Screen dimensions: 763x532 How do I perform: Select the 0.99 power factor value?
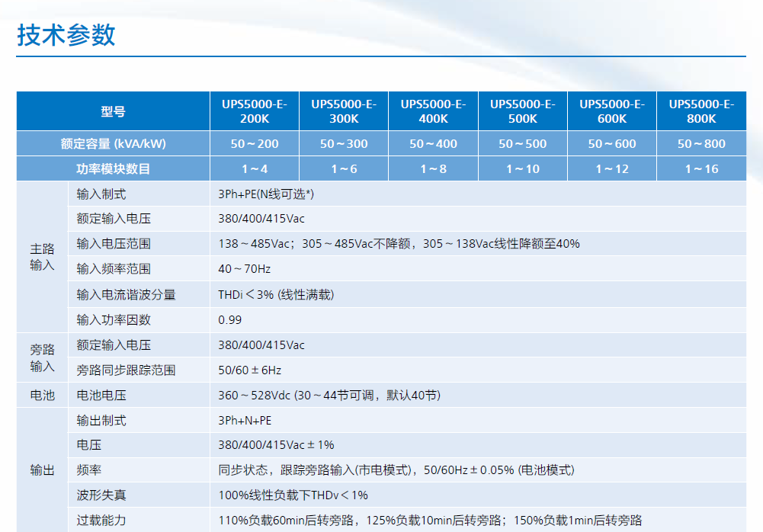(x=229, y=320)
